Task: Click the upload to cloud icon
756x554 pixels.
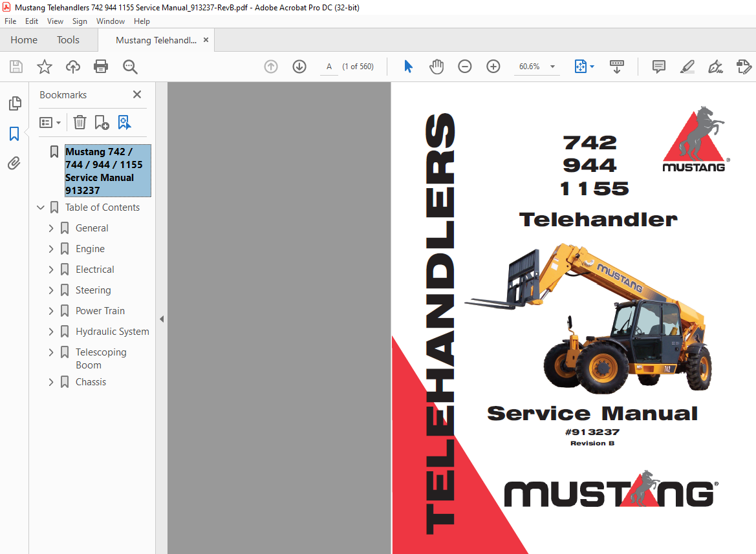Action: 73,67
